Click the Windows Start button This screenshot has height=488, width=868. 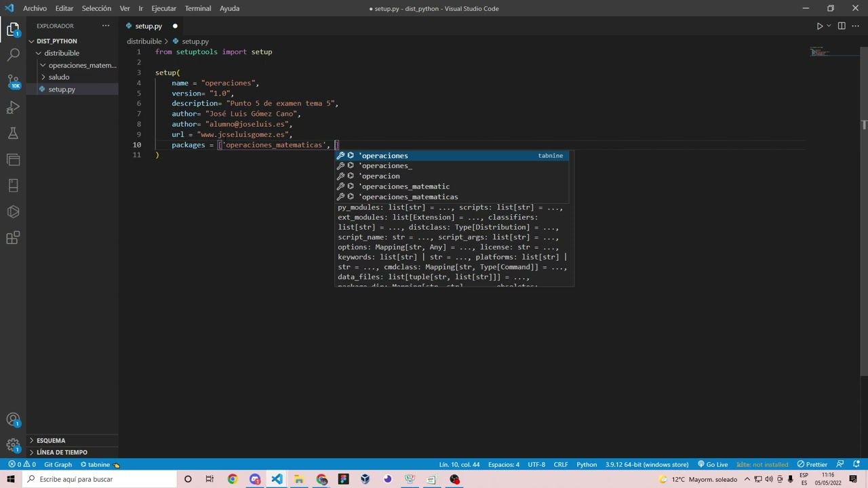(x=11, y=479)
